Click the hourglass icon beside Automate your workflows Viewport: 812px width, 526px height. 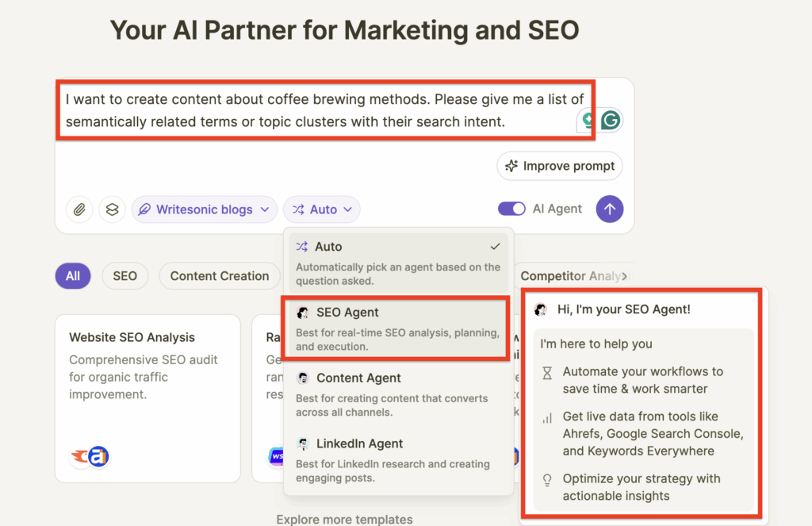(547, 373)
